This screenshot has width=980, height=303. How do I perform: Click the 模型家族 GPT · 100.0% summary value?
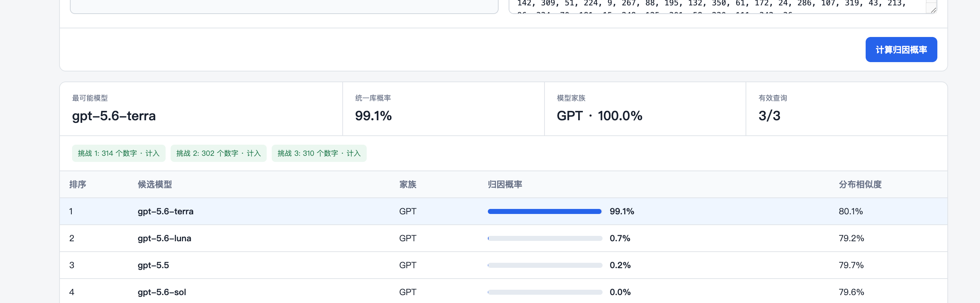pyautogui.click(x=600, y=116)
